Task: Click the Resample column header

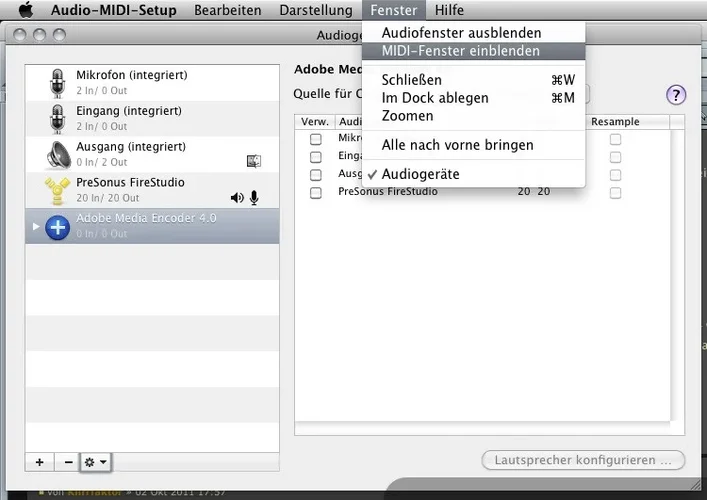Action: 615,122
